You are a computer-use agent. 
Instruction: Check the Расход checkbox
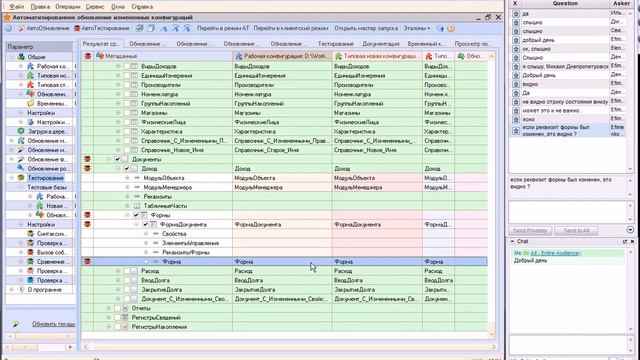click(x=127, y=271)
